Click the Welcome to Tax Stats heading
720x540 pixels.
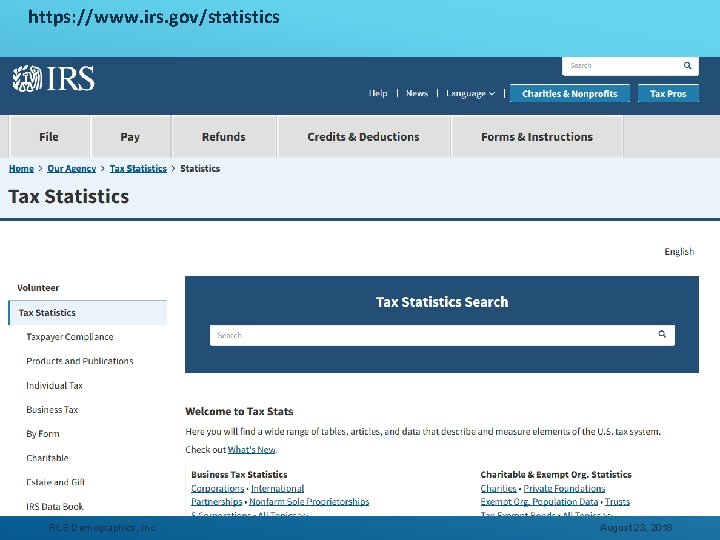(x=239, y=411)
